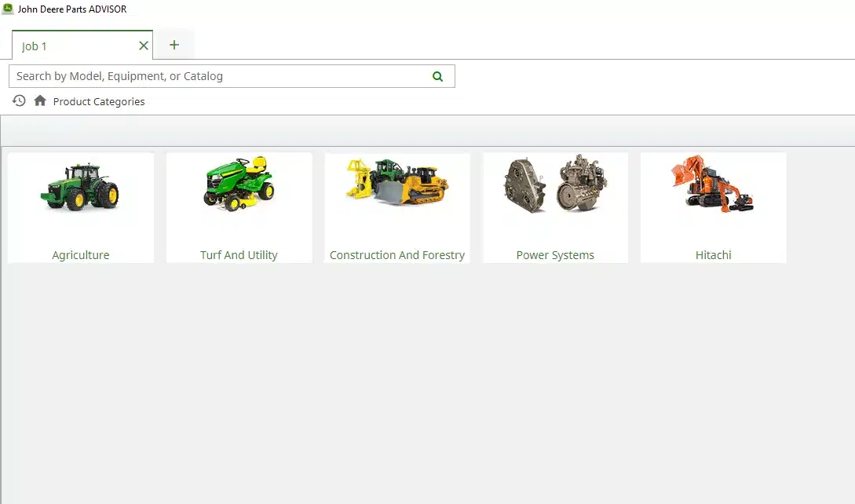Go to the home icon
The image size is (855, 504).
(40, 101)
